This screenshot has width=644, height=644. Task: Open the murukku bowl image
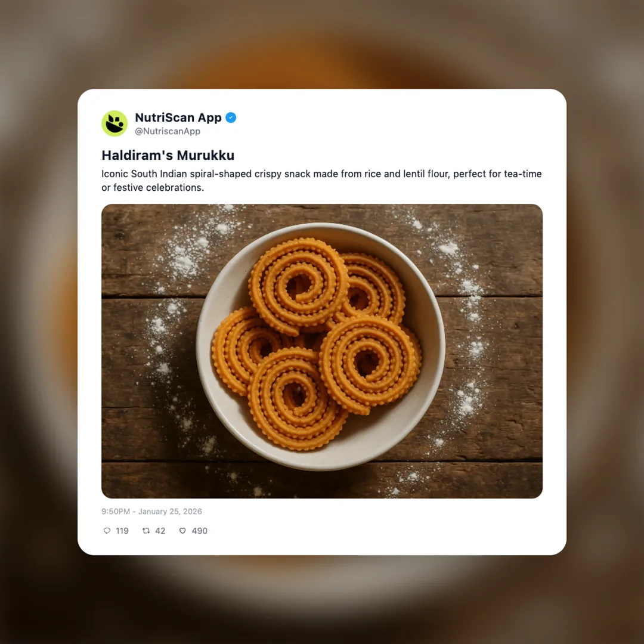pyautogui.click(x=322, y=351)
